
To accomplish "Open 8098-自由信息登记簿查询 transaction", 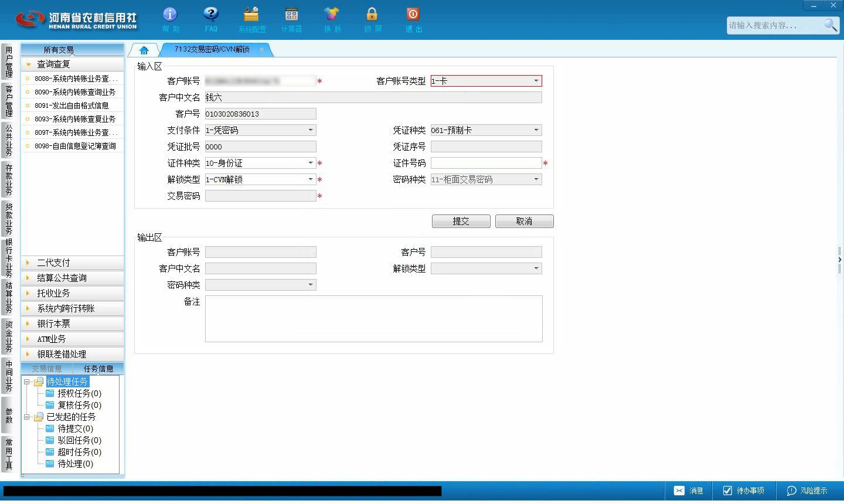I will click(x=73, y=146).
